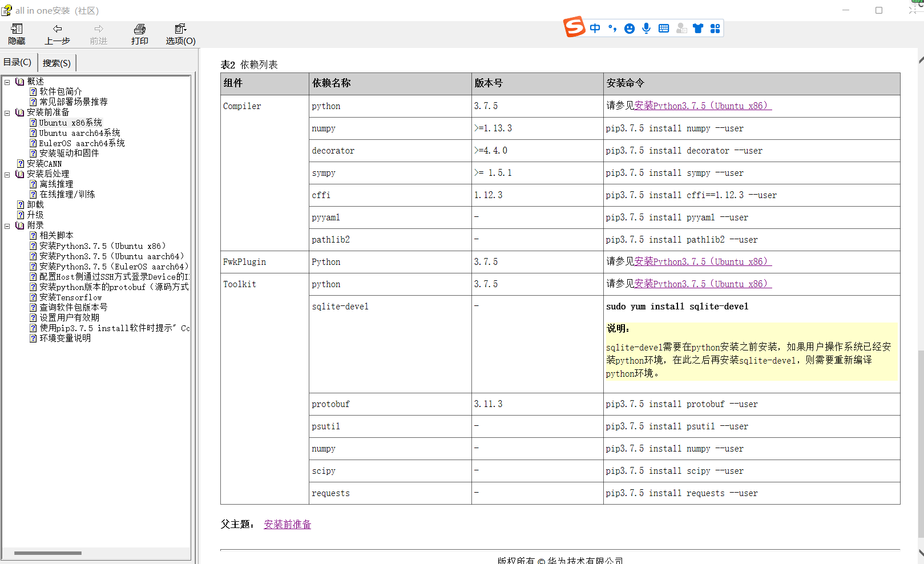Viewport: 924px width, 564px height.
Task: Follow the 安装Python3.7.5 link in the Toolkit row
Action: click(x=703, y=284)
